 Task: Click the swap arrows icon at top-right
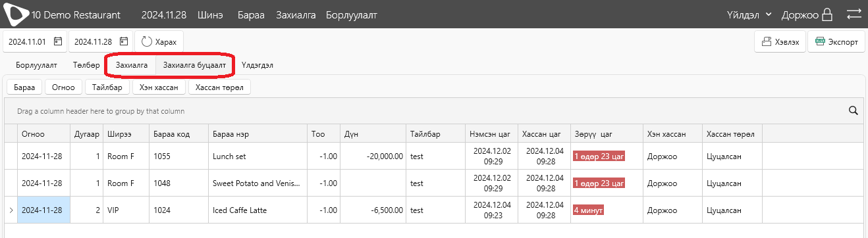[854, 14]
